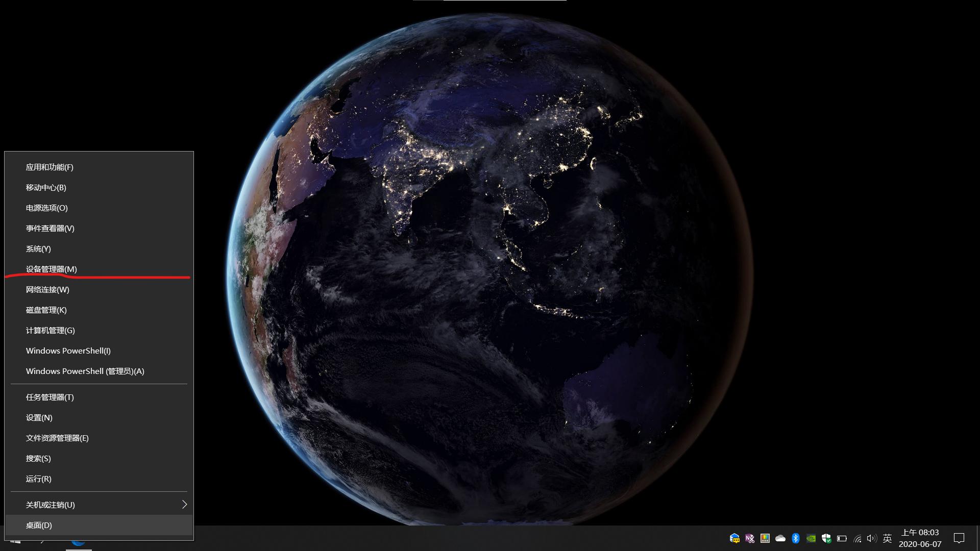The image size is (980, 551).
Task: Open 应用和功能(F) menu entry
Action: pos(50,167)
